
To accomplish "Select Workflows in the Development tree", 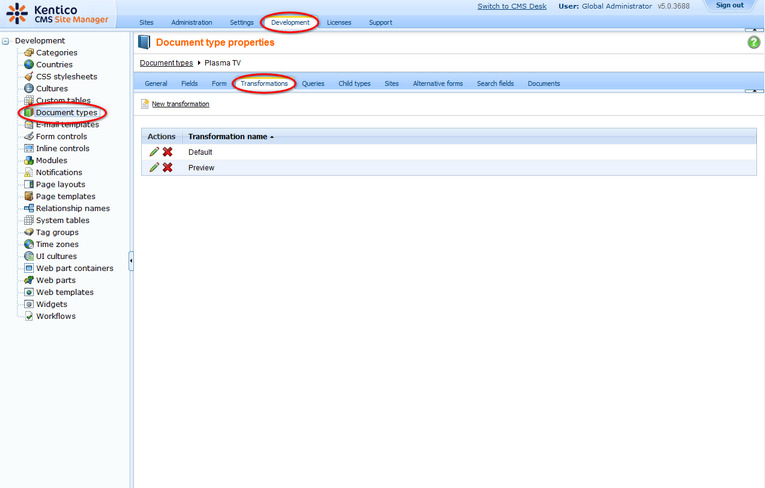I will tap(56, 316).
